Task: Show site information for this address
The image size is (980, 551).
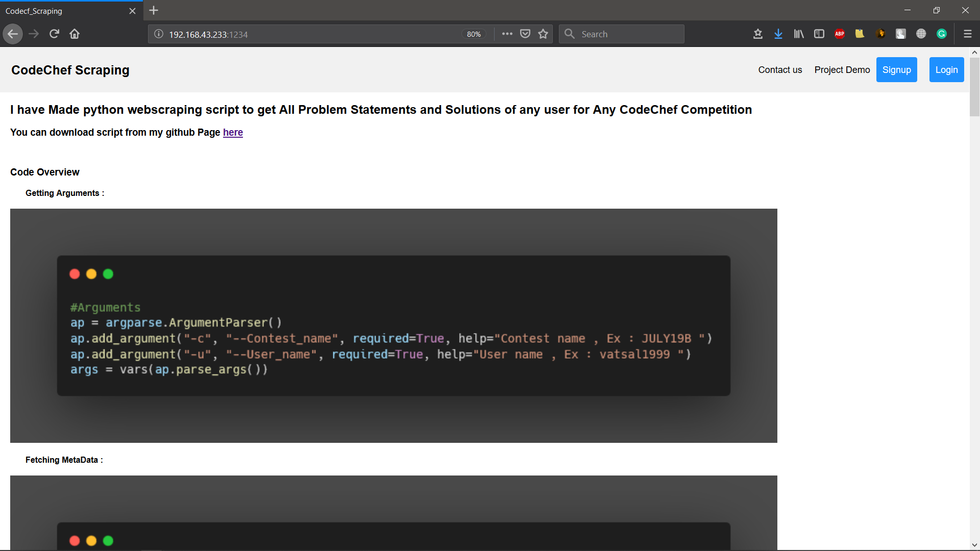Action: tap(159, 34)
